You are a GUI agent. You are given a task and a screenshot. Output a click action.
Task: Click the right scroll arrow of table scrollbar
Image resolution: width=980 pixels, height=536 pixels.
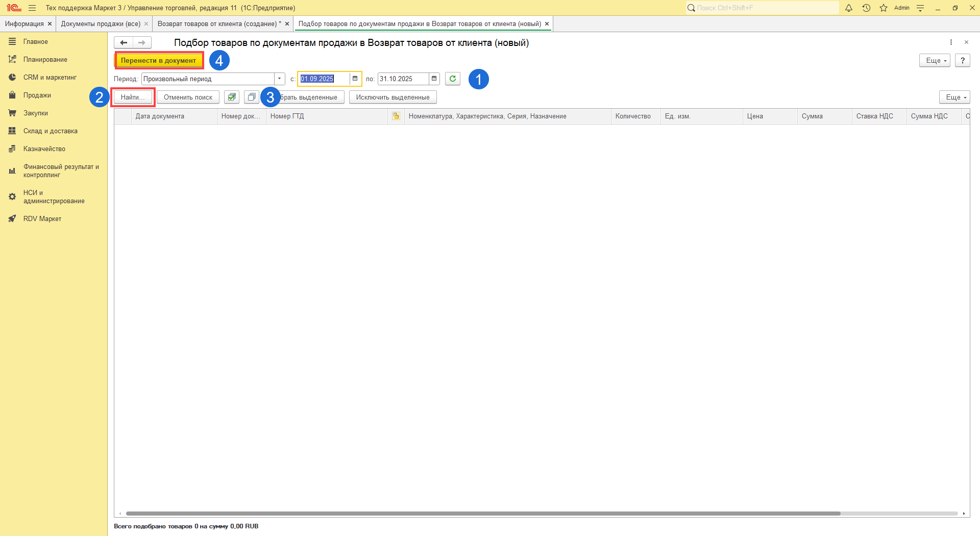click(964, 514)
